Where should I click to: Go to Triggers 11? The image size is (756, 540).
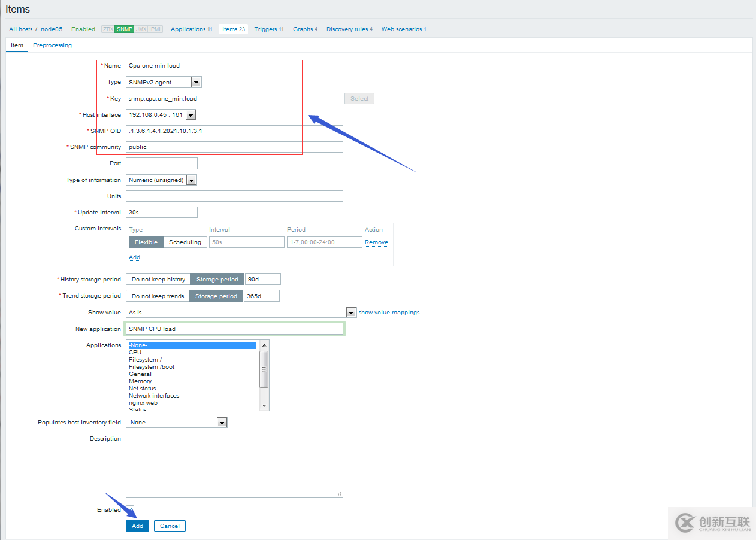268,29
